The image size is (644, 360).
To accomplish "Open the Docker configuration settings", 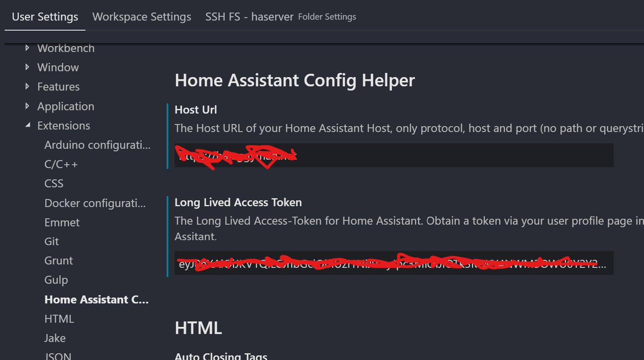I will click(x=95, y=203).
